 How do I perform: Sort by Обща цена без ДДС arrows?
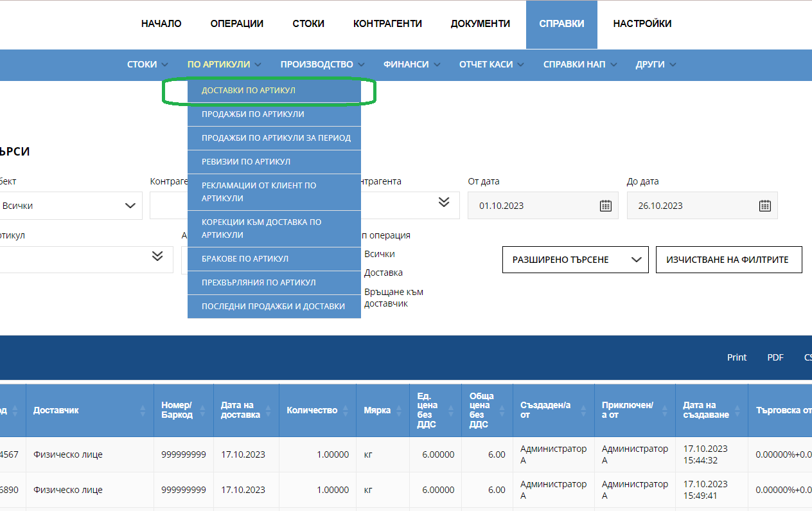[x=504, y=410]
